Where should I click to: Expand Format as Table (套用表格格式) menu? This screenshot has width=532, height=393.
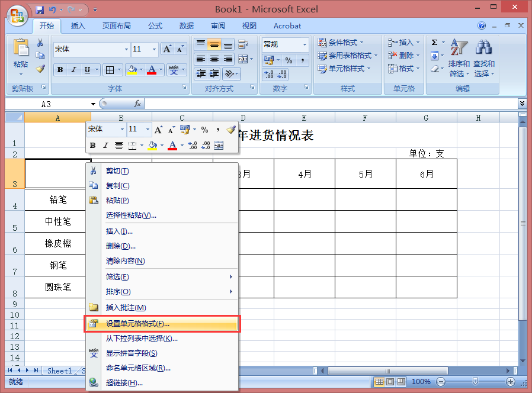tap(347, 55)
